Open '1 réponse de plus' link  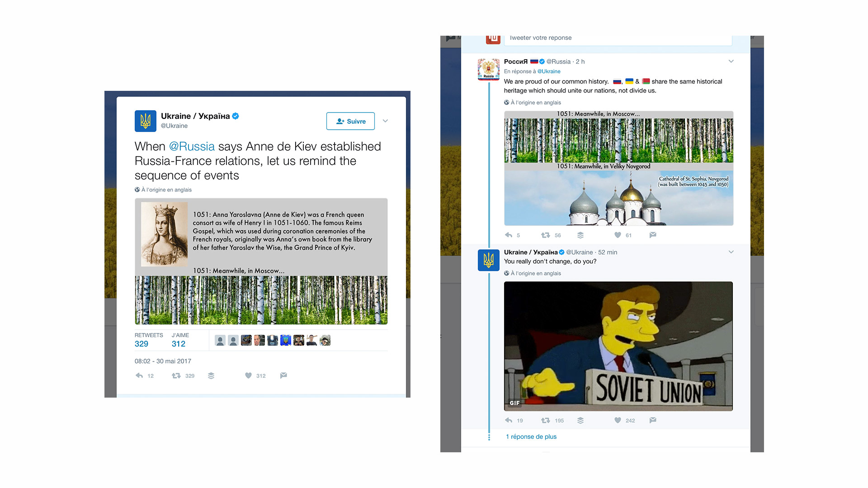[531, 436]
